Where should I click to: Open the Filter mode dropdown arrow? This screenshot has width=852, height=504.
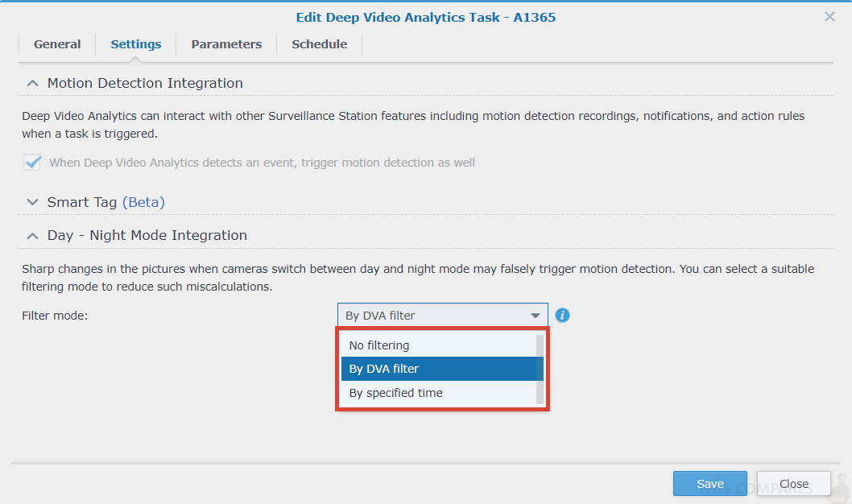pyautogui.click(x=536, y=316)
